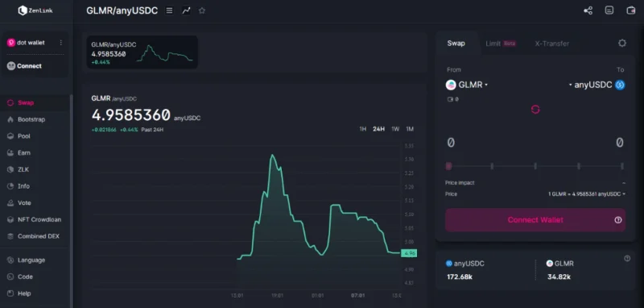This screenshot has width=644, height=308.
Task: Click the Bootstrap rocket icon
Action: (10, 119)
